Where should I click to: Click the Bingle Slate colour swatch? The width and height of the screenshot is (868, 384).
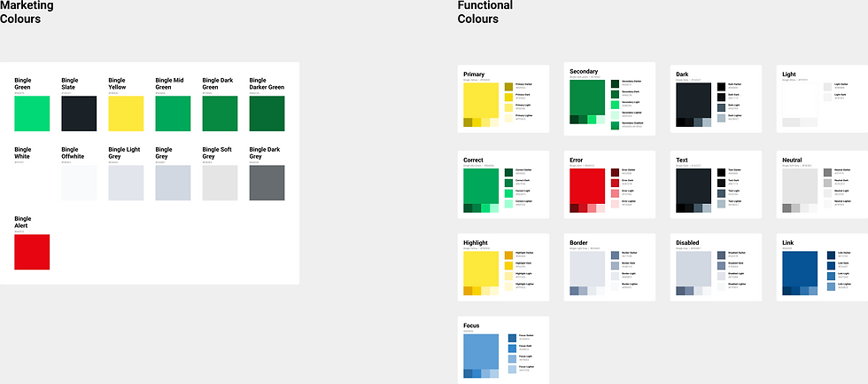coord(79,114)
